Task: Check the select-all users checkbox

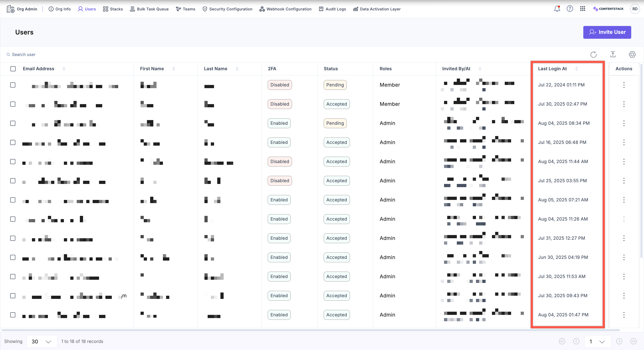Action: click(x=13, y=69)
